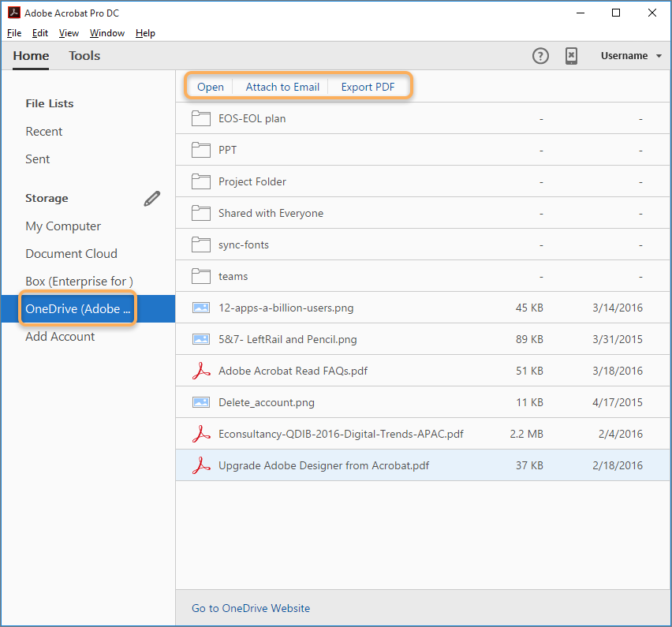Open the Help menu
The height and width of the screenshot is (627, 672).
point(145,33)
